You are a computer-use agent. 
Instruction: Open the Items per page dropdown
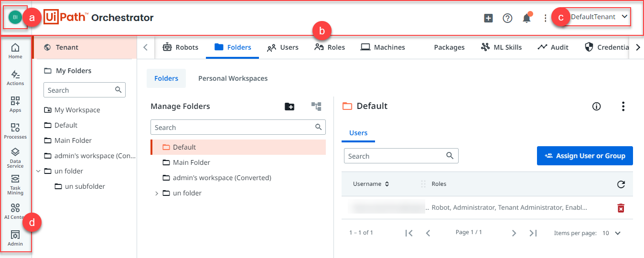611,233
